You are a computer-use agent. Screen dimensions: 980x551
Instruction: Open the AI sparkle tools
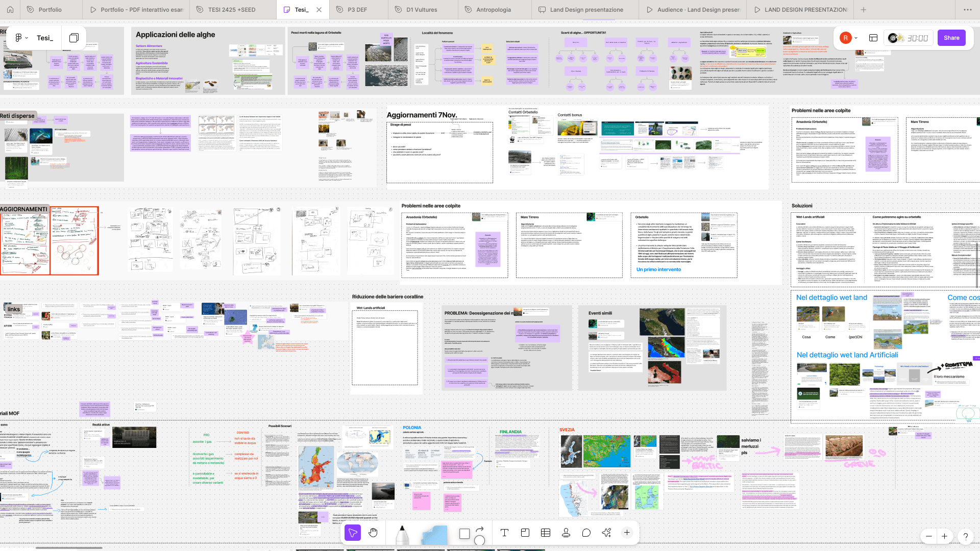606,533
